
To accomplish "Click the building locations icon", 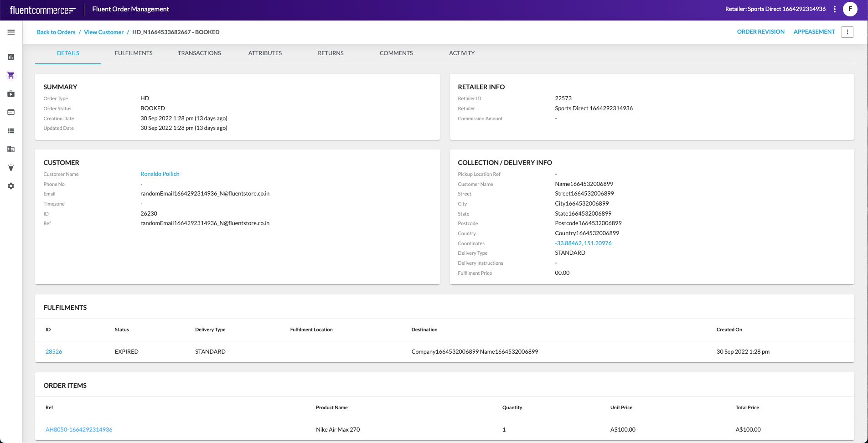I will 11,149.
